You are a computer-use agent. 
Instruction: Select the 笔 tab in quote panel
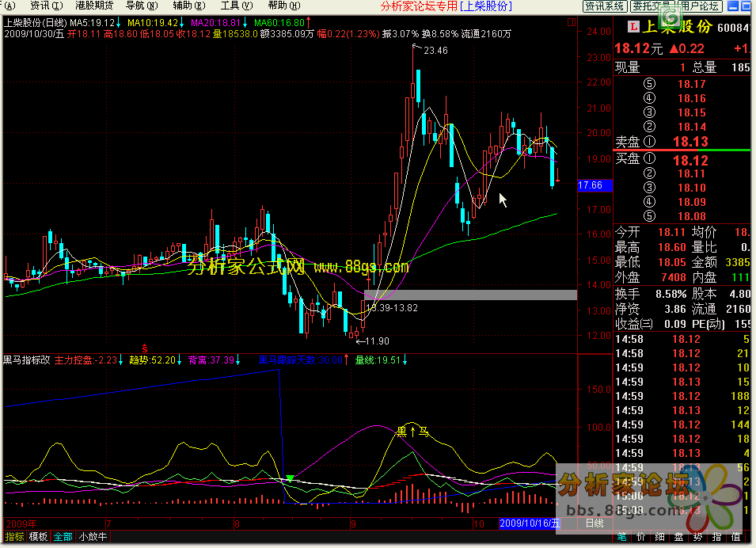621,536
